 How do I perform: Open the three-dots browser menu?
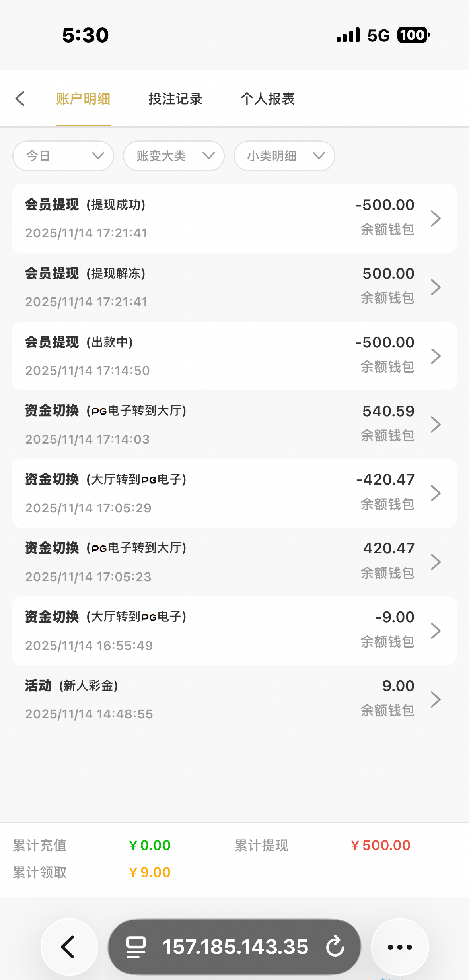[x=399, y=947]
